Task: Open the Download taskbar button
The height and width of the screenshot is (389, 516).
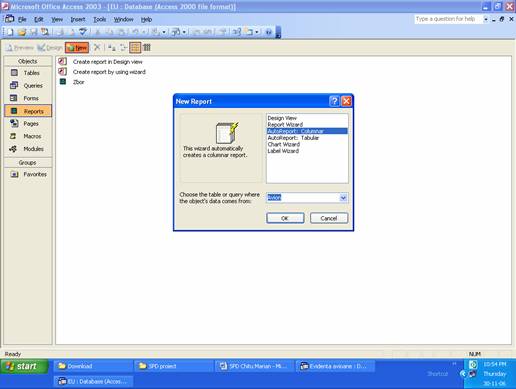Action: (x=93, y=366)
